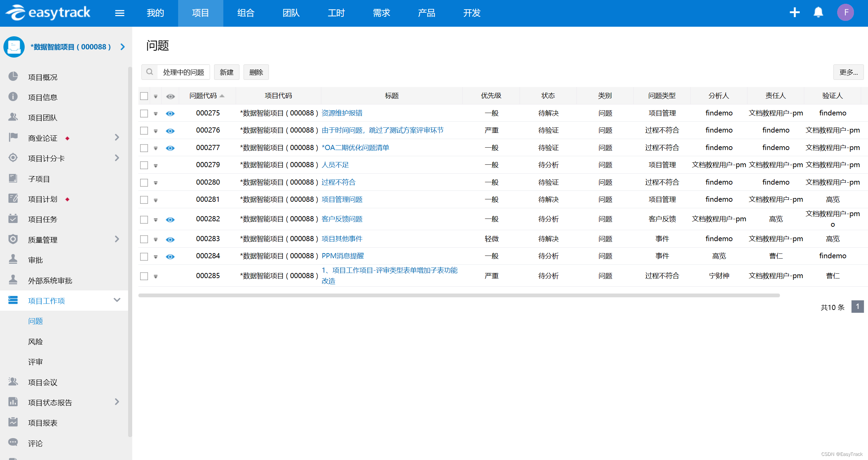Click the project avatar icon
The width and height of the screenshot is (868, 460).
coord(14,47)
